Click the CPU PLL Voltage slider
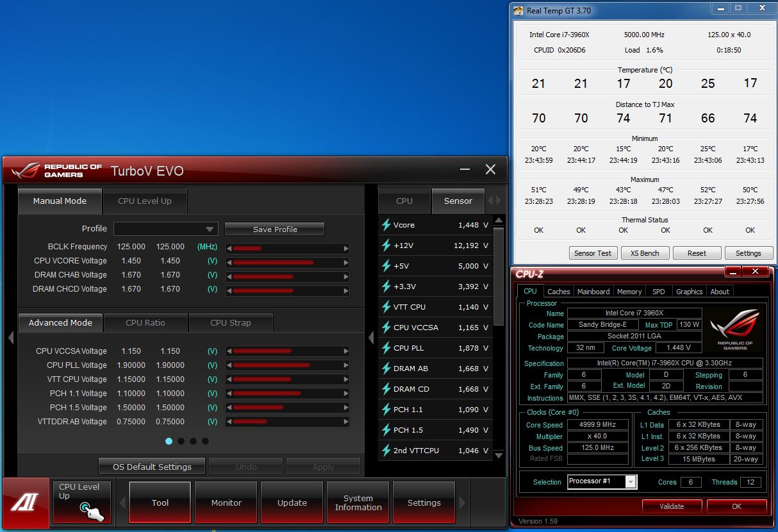The image size is (778, 532). pos(288,365)
